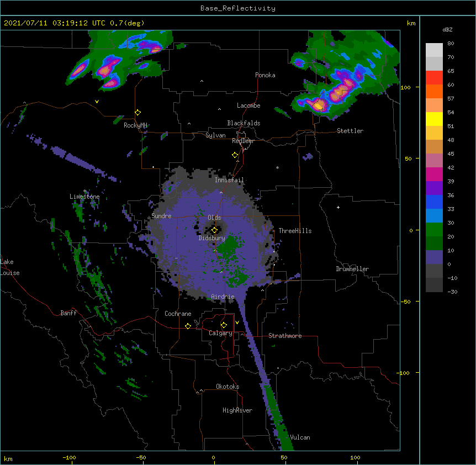Click the km unit label at bottom left

click(x=8, y=458)
